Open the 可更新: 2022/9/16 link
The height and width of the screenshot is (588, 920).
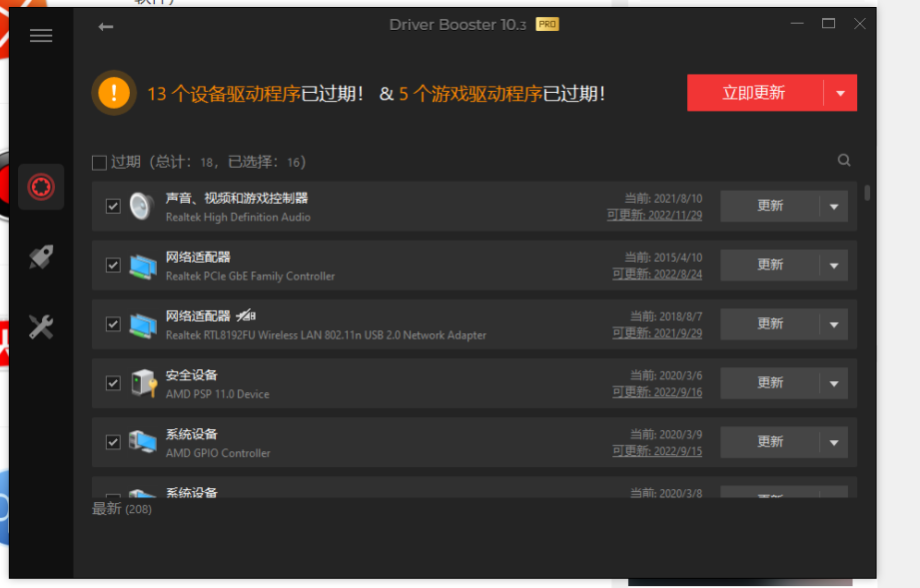click(657, 392)
